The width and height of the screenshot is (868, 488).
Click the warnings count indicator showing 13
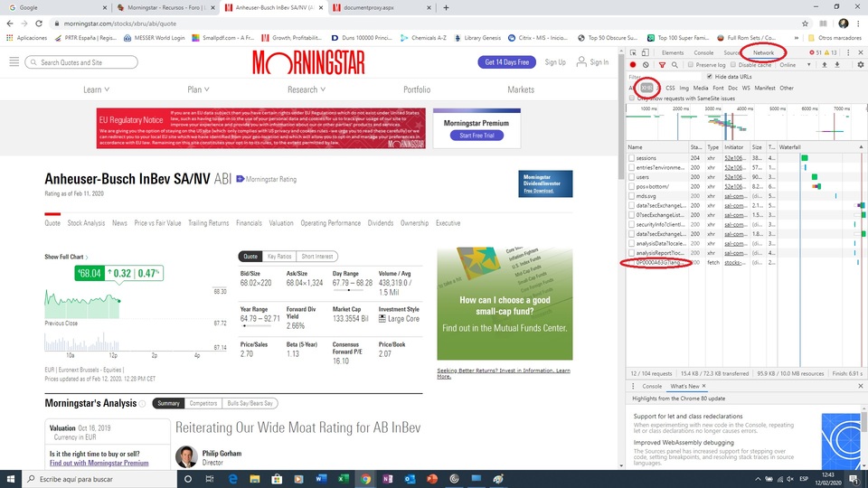tap(830, 52)
